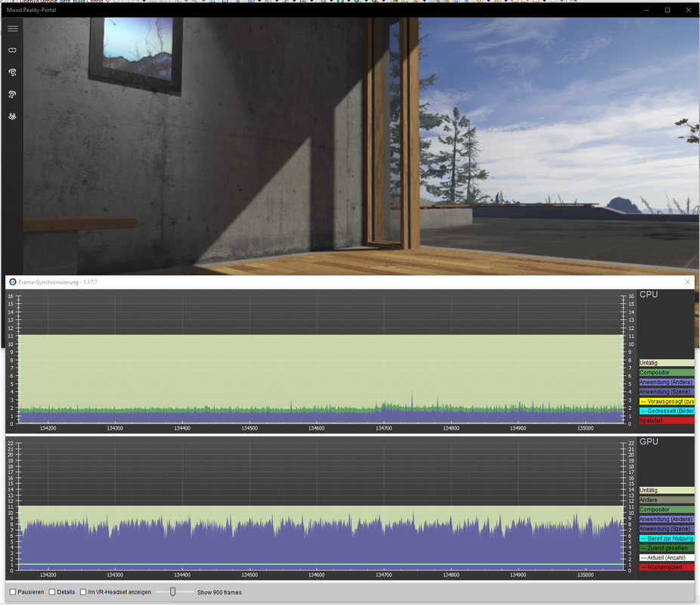
Task: Click frame label 134200 under the GPU graph
Action: (x=48, y=575)
